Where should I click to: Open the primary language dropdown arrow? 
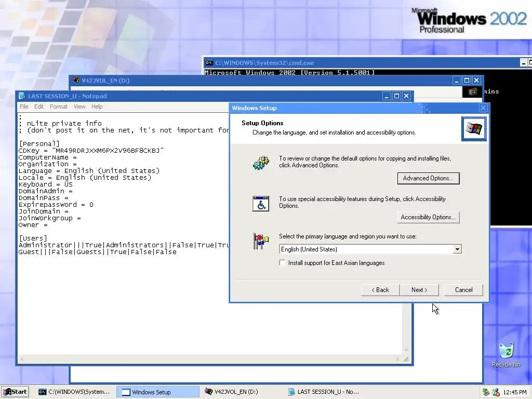[x=457, y=249]
